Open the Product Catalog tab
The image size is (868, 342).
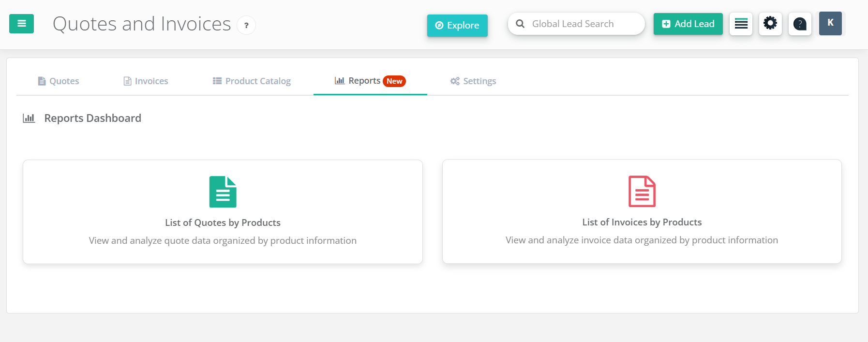252,81
